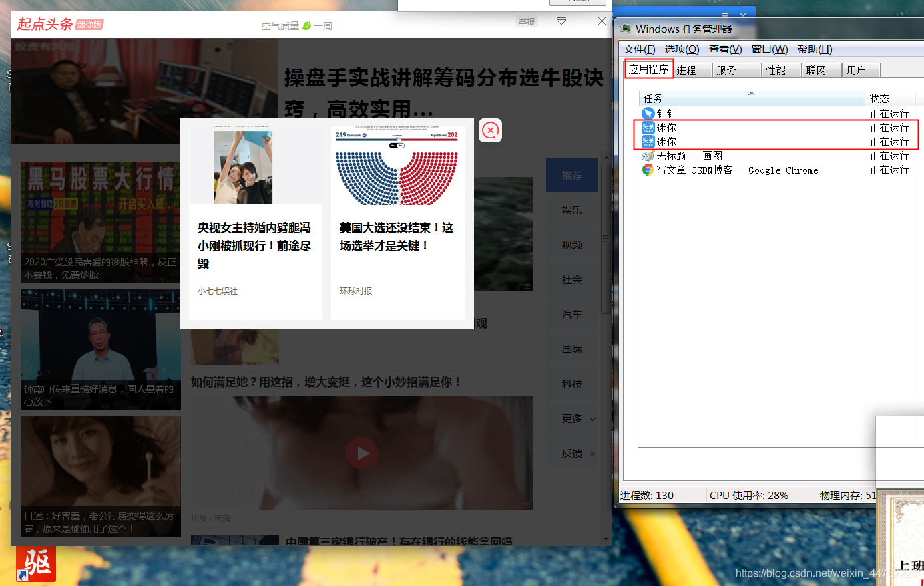Open the dropdown menu triangle icon in 起点头条 title bar
The image size is (924, 586).
(561, 21)
